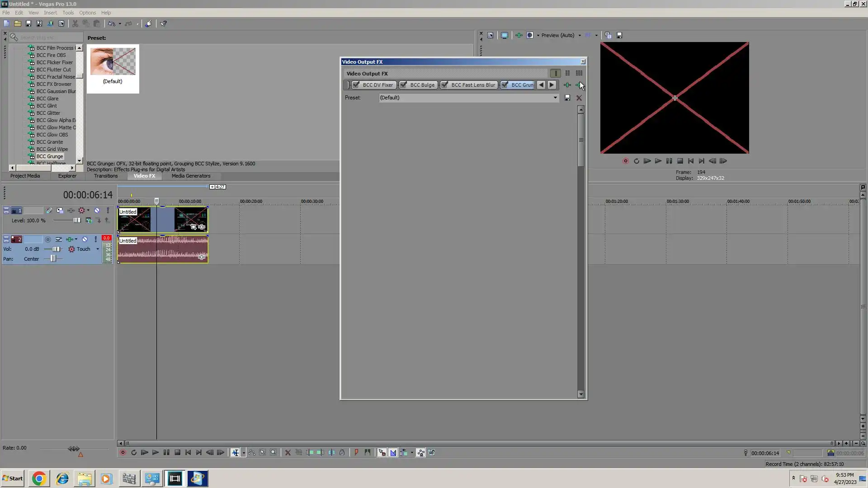
Task: Mute video track 1
Action: 97,211
